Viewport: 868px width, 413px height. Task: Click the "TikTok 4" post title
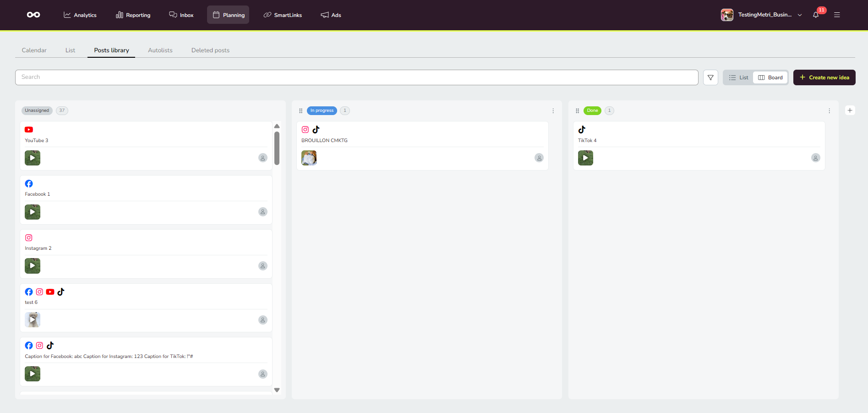(x=587, y=141)
